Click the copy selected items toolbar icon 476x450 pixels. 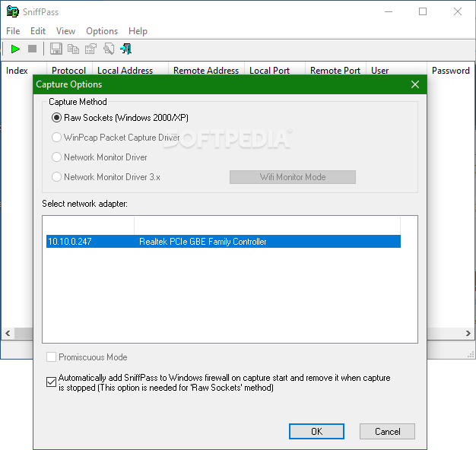73,49
